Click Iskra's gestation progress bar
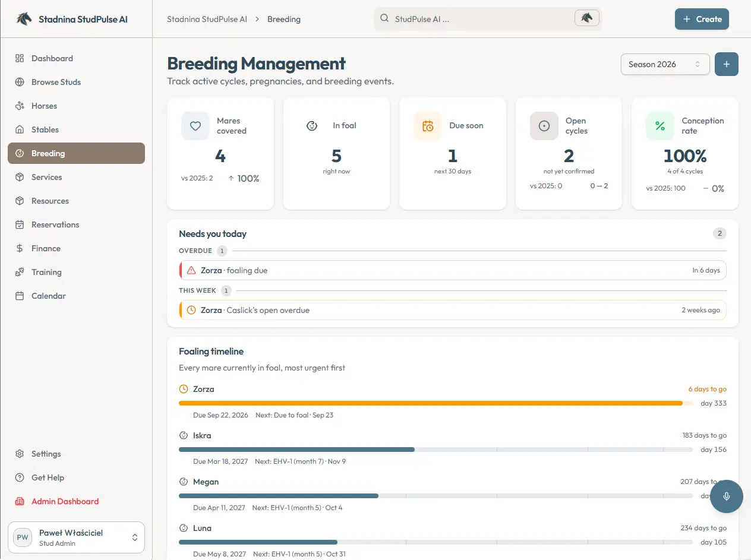This screenshot has height=560, width=751. click(x=436, y=450)
